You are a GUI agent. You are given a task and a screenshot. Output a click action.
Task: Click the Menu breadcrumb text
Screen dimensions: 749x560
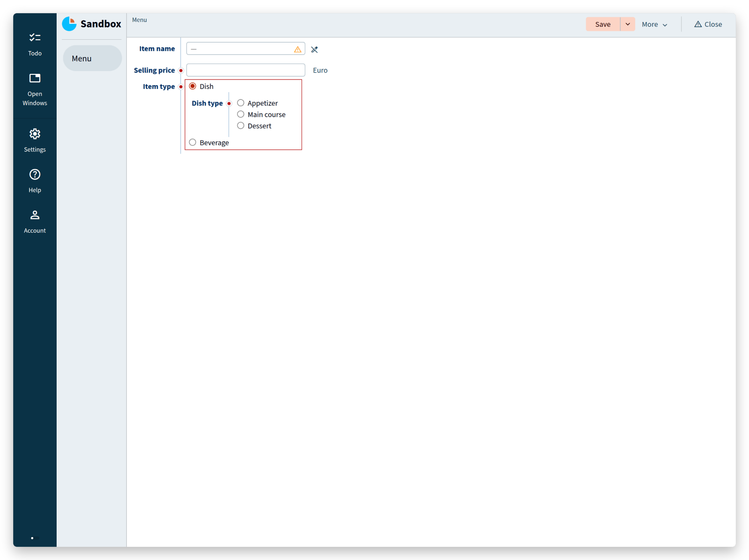(x=140, y=20)
